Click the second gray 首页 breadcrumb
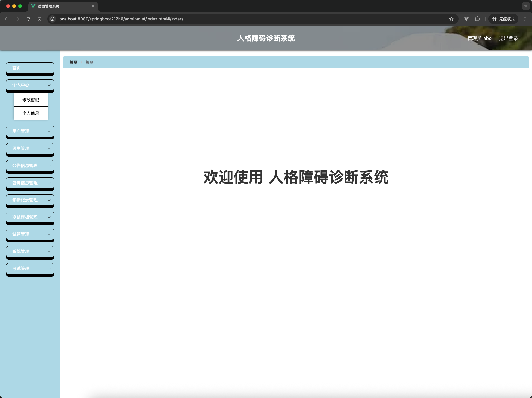This screenshot has width=532, height=398. (x=89, y=62)
